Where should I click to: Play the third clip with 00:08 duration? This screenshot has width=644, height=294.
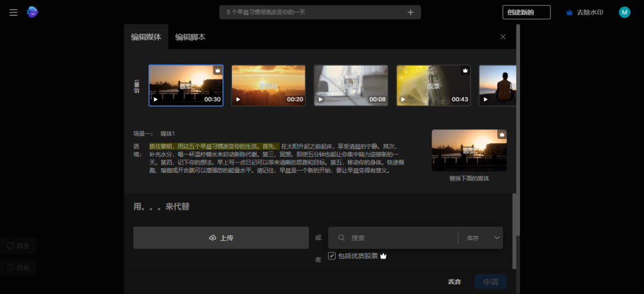[321, 100]
